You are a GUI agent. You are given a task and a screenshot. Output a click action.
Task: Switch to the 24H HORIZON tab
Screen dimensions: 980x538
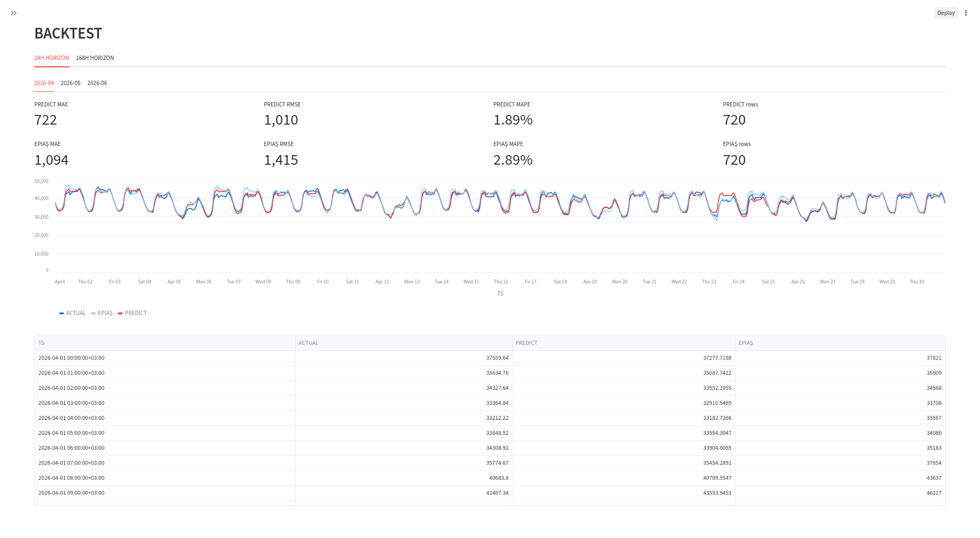tap(51, 58)
